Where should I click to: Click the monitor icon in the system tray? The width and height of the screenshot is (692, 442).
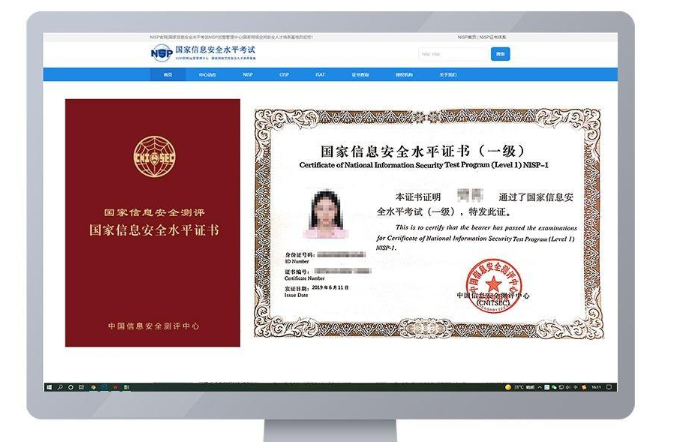pyautogui.click(x=561, y=387)
